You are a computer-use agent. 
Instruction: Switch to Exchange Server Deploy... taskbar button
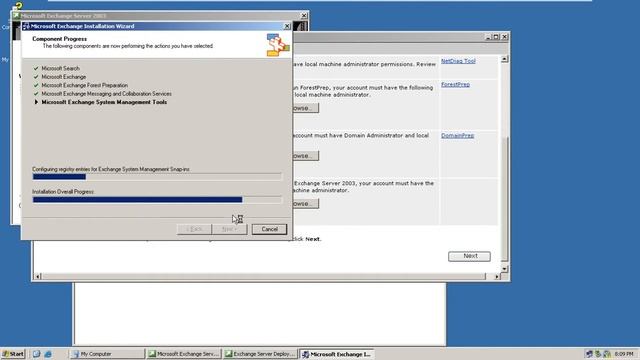260,354
